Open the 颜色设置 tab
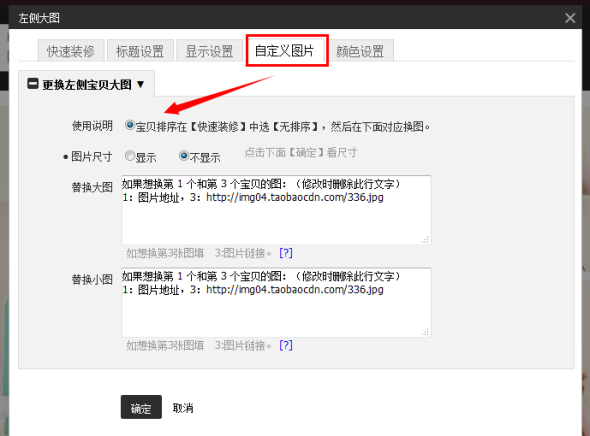This screenshot has width=590, height=436. (360, 50)
